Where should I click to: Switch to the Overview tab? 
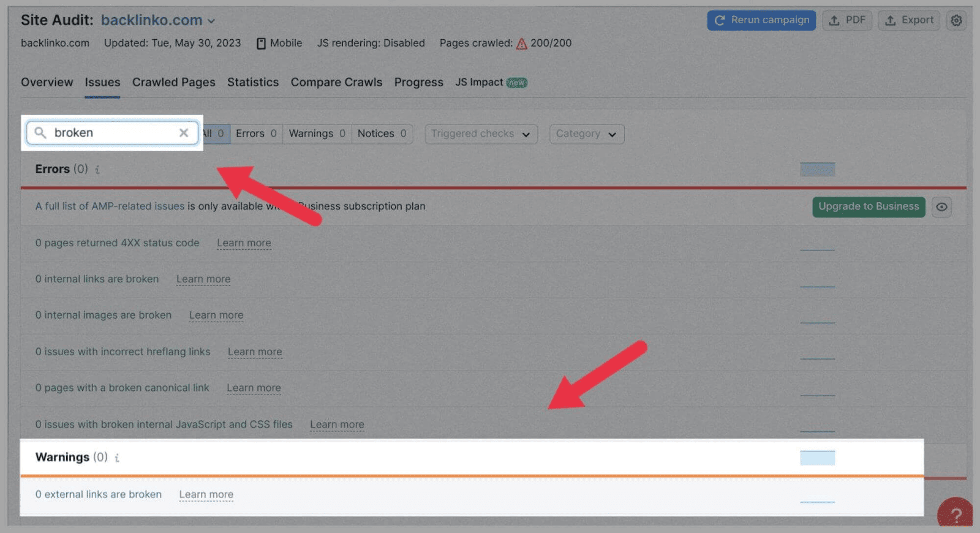pos(47,82)
